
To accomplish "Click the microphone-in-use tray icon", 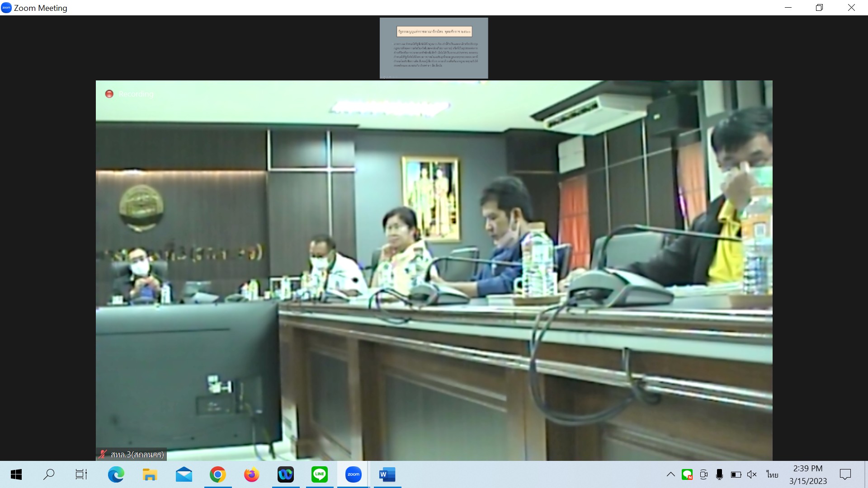I will (719, 474).
